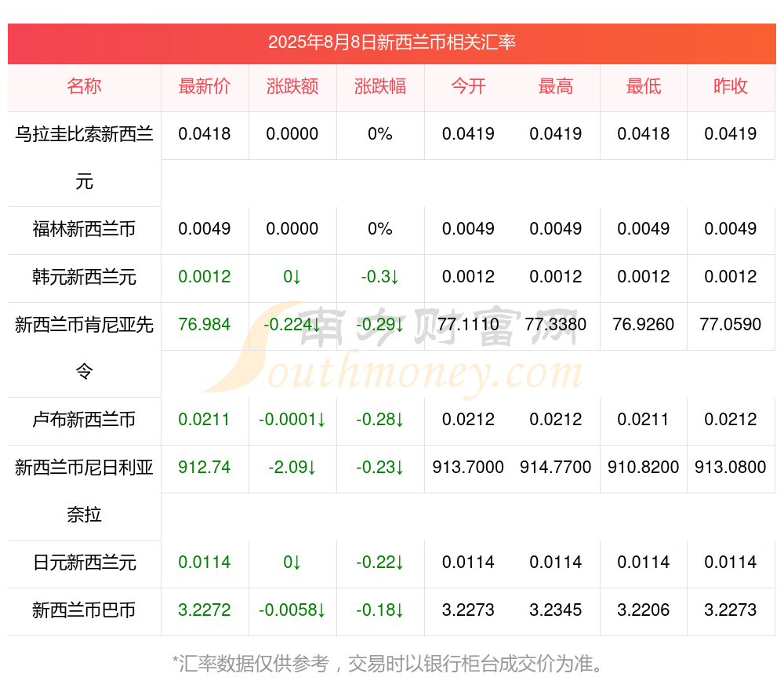The height and width of the screenshot is (688, 784).
Task: Click the high price 3.2345
Action: pos(556,610)
